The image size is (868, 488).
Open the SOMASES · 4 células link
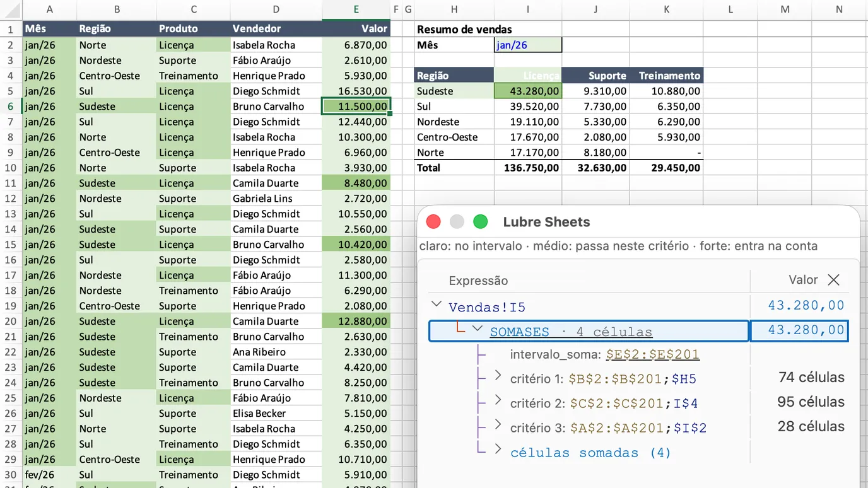(x=571, y=332)
